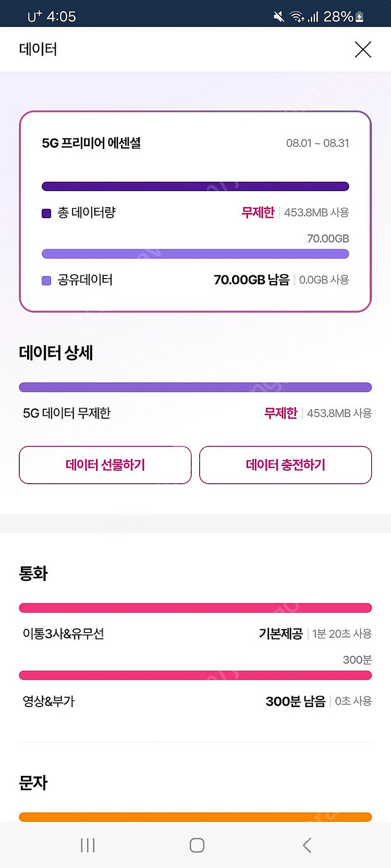Image resolution: width=391 pixels, height=868 pixels.
Task: Tap the battery charging status icon
Action: tap(360, 17)
